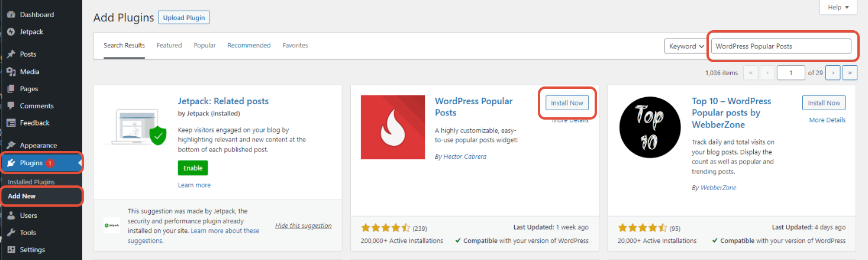This screenshot has height=260, width=868.
Task: Select the Search Results tab
Action: click(x=124, y=46)
